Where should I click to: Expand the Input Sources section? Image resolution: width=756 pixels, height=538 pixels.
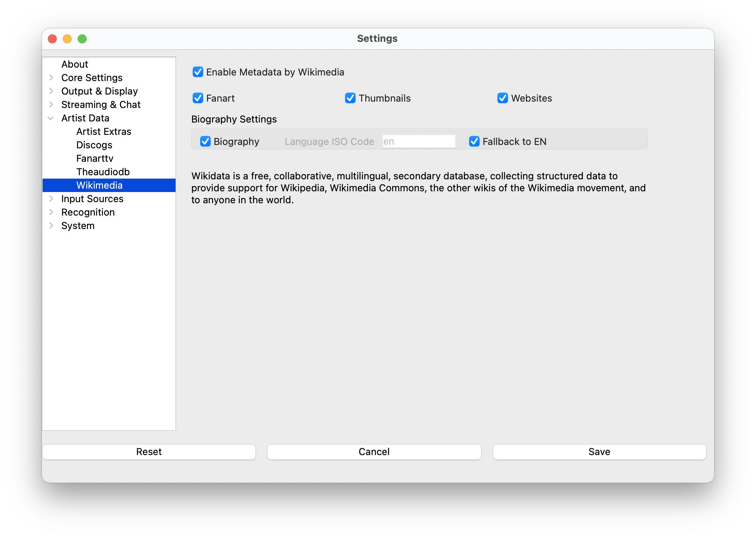pyautogui.click(x=51, y=199)
